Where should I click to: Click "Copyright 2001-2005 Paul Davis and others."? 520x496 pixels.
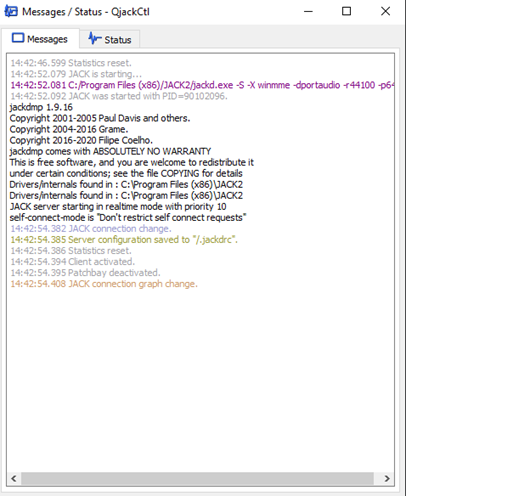(100, 118)
